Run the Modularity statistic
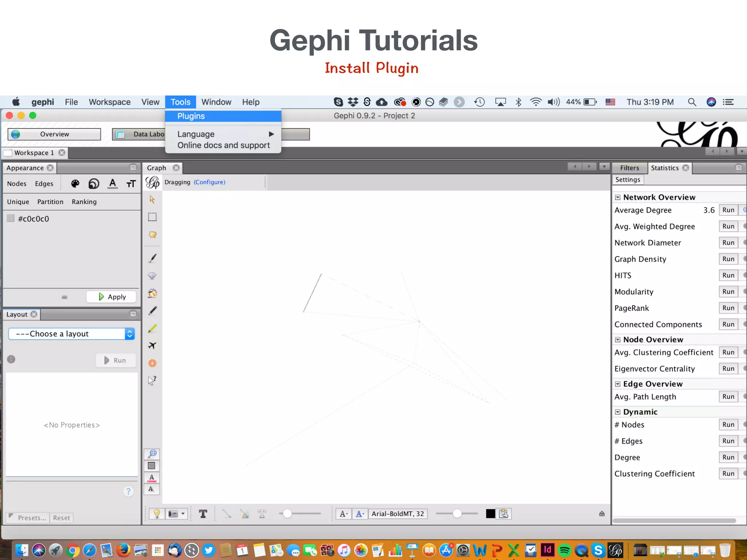Image resolution: width=747 pixels, height=560 pixels. click(x=728, y=292)
